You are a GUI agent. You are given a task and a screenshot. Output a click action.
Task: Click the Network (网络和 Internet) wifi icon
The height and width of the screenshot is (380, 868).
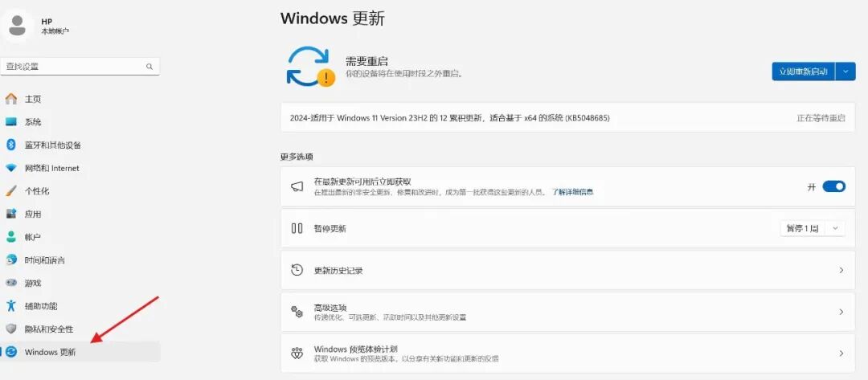[x=11, y=168]
